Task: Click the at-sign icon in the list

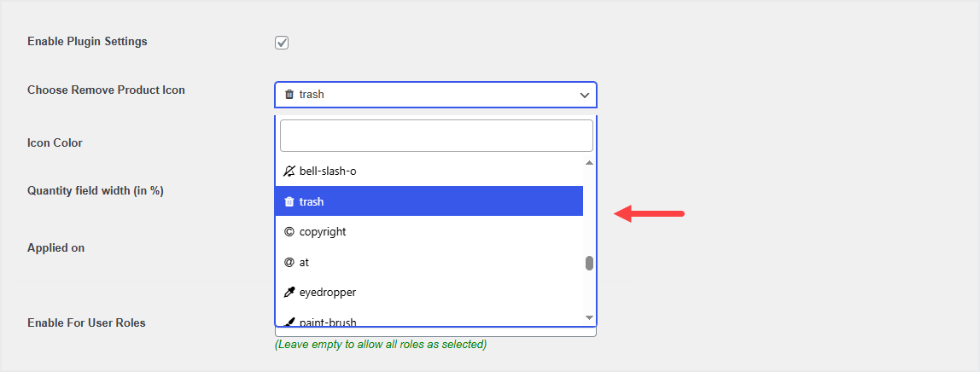Action: 289,263
